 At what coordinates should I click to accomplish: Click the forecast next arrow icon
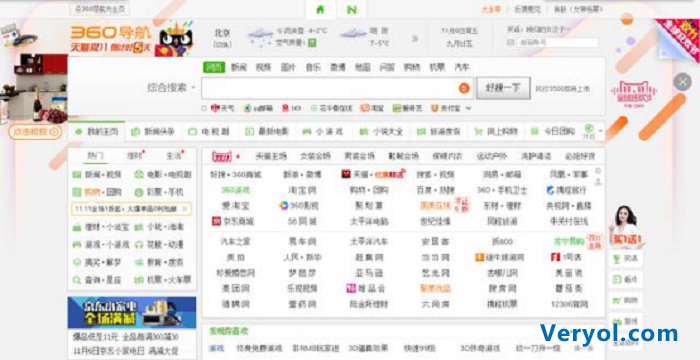tap(415, 39)
